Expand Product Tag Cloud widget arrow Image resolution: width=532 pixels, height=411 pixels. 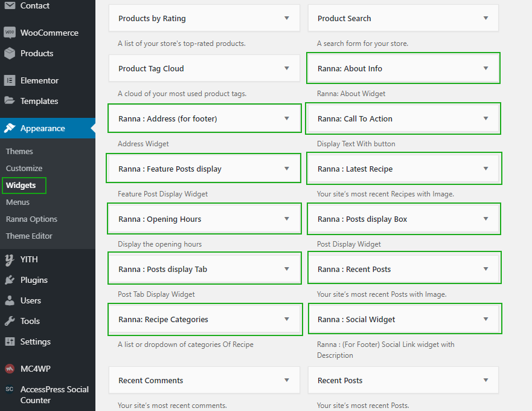pyautogui.click(x=287, y=68)
